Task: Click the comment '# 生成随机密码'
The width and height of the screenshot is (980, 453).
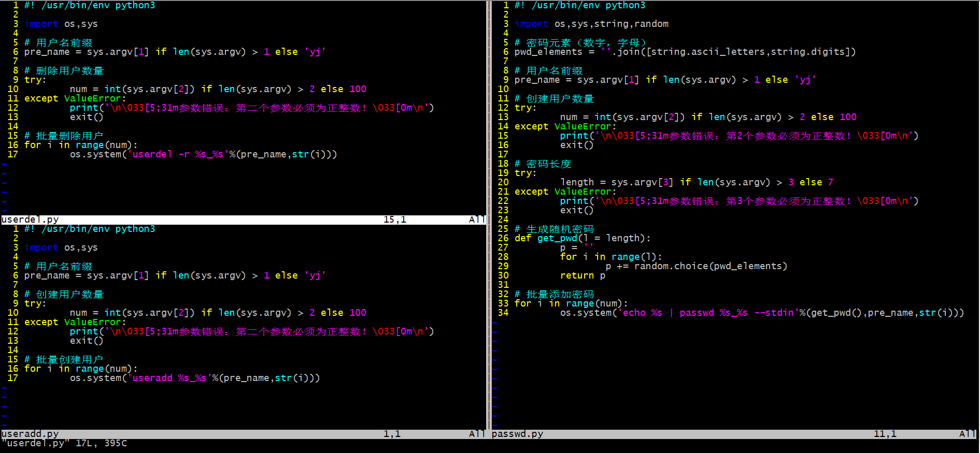Action: point(554,229)
